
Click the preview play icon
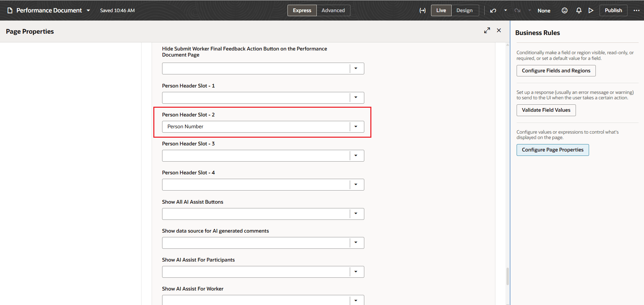click(x=591, y=10)
